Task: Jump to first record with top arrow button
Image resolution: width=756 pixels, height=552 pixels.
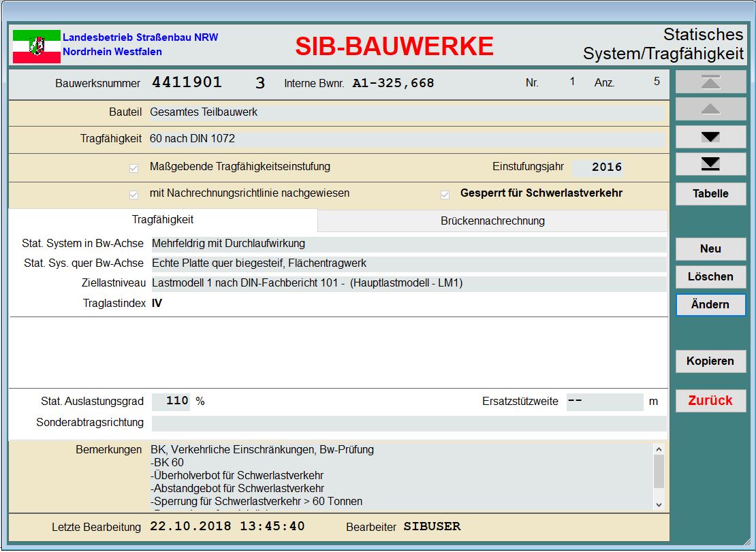Action: pyautogui.click(x=710, y=82)
